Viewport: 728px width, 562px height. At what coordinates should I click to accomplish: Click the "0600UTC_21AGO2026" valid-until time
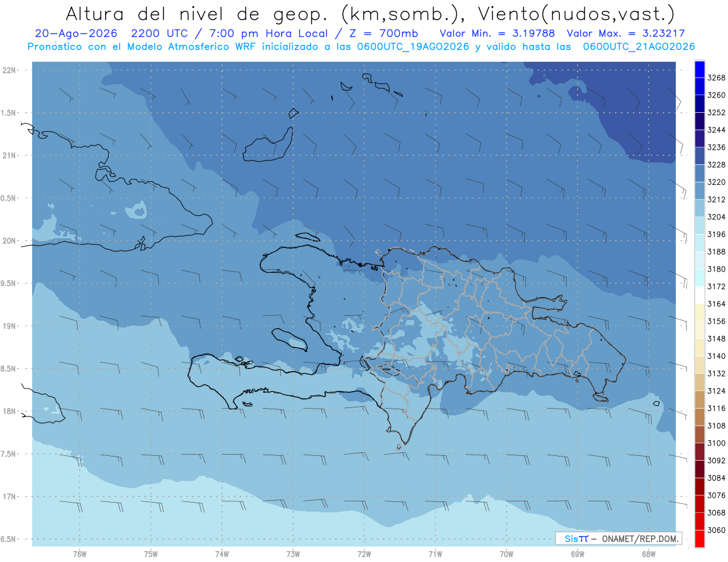[x=639, y=47]
